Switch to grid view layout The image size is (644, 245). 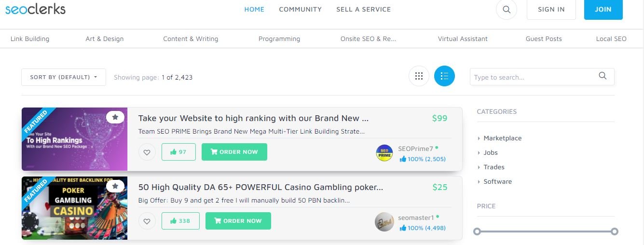(x=419, y=76)
